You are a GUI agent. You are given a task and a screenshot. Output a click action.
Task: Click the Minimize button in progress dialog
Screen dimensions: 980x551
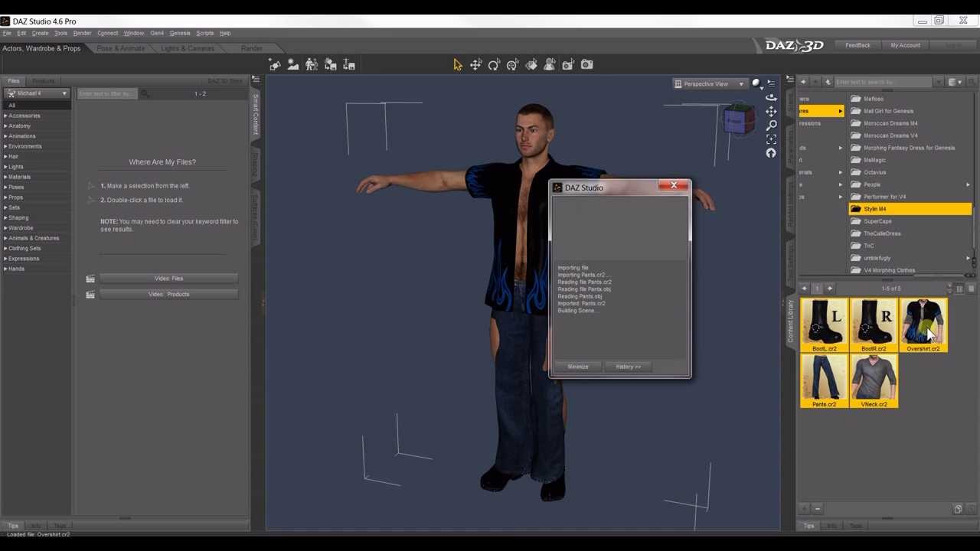(x=578, y=367)
